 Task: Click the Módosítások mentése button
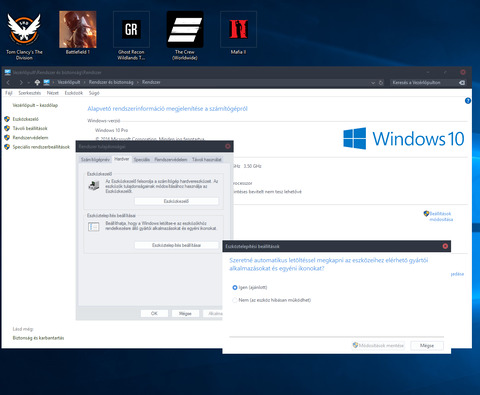[x=378, y=345]
